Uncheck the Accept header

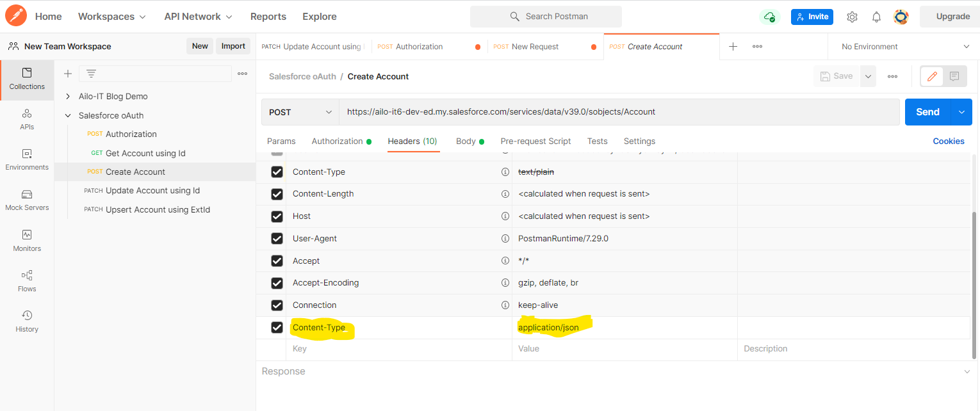click(277, 261)
